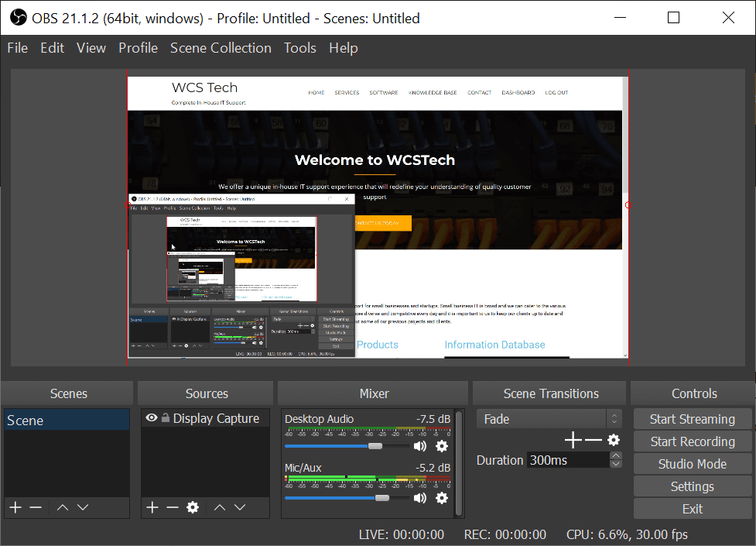Enable Studio Mode
The width and height of the screenshot is (756, 546).
pos(693,464)
